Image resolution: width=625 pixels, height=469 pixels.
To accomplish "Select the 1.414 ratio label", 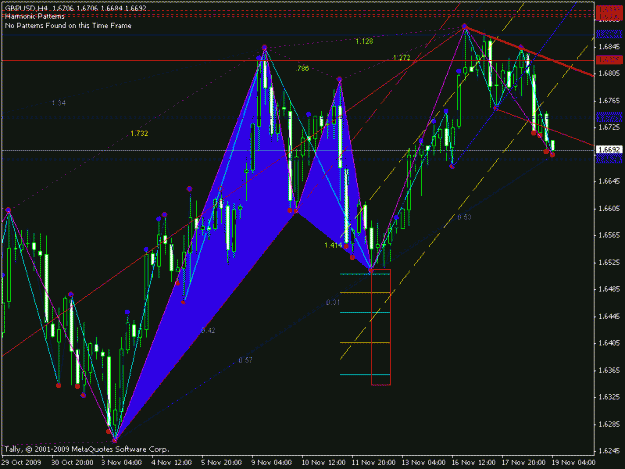I will 333,245.
